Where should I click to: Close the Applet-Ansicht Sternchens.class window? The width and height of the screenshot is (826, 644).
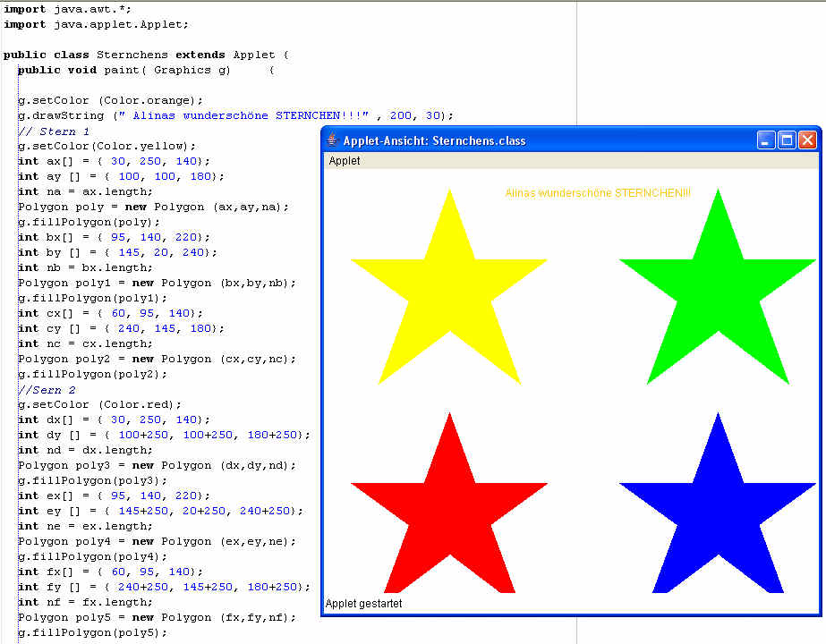point(807,140)
